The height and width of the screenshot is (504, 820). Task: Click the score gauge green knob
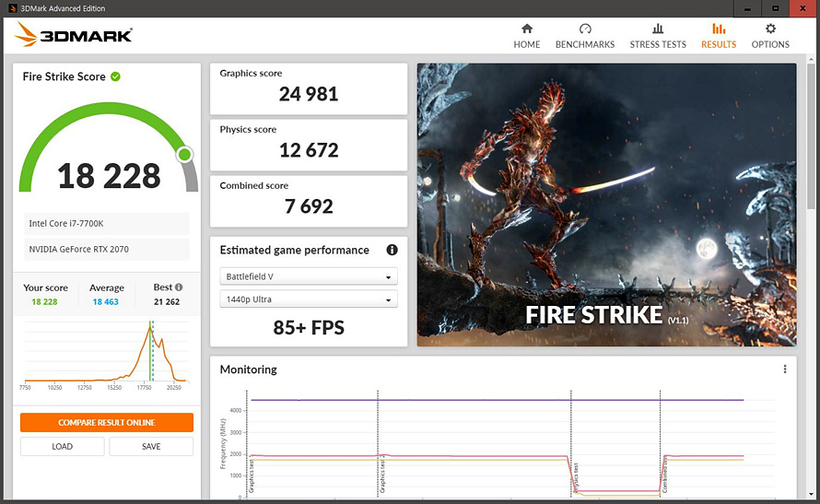click(x=184, y=154)
